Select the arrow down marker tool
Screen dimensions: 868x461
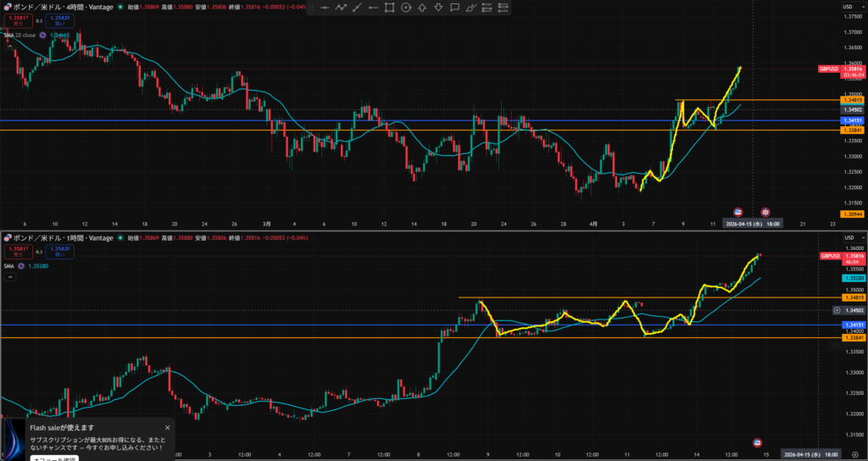coord(438,8)
